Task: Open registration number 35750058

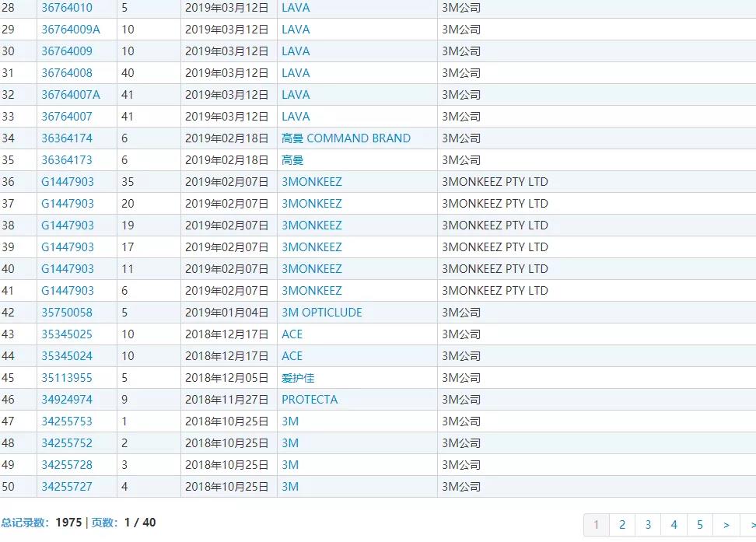Action: (x=67, y=313)
